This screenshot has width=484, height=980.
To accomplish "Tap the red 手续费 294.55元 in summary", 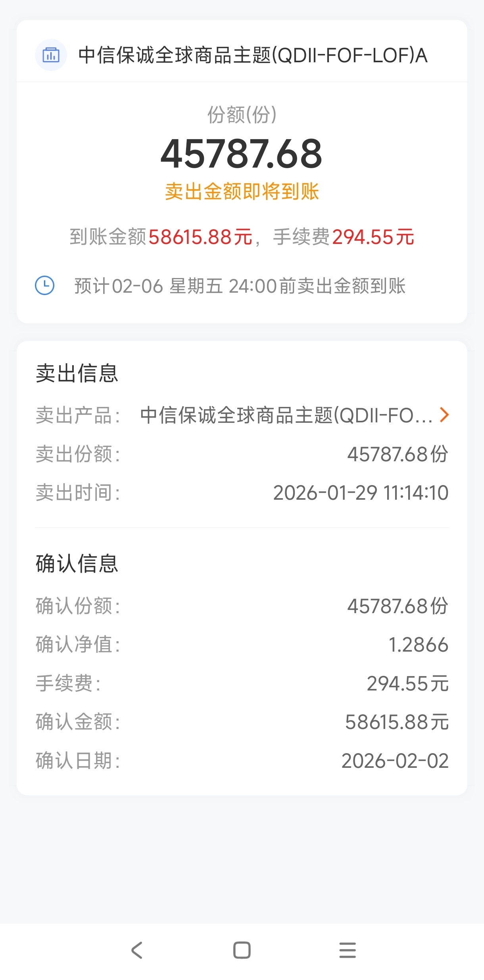I will [373, 237].
